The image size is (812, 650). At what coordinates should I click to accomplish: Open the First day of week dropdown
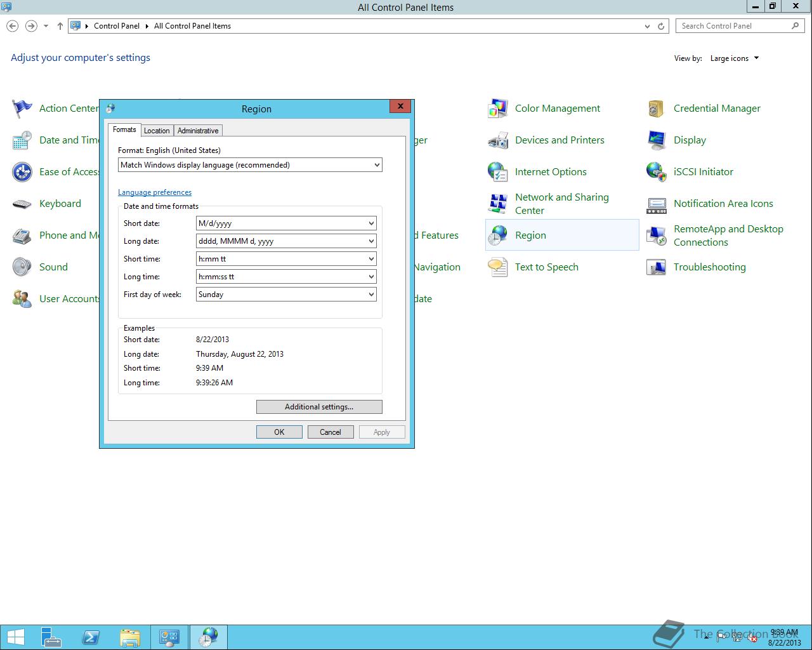coord(371,295)
